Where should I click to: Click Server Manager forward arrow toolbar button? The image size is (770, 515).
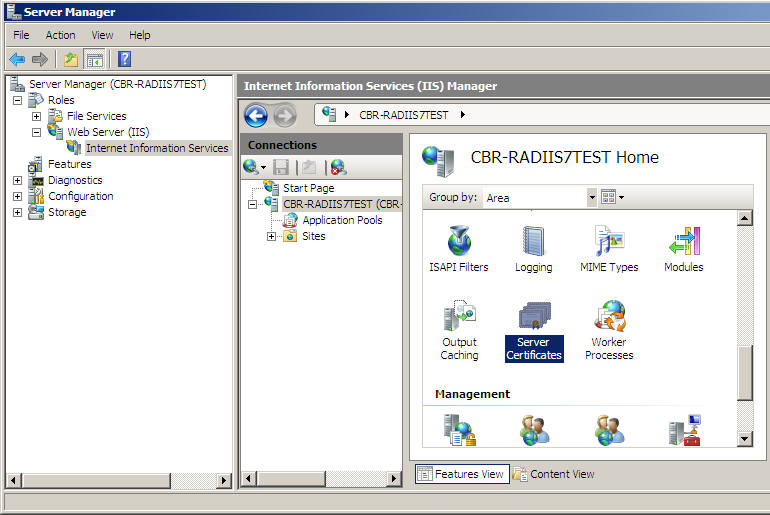[x=40, y=59]
